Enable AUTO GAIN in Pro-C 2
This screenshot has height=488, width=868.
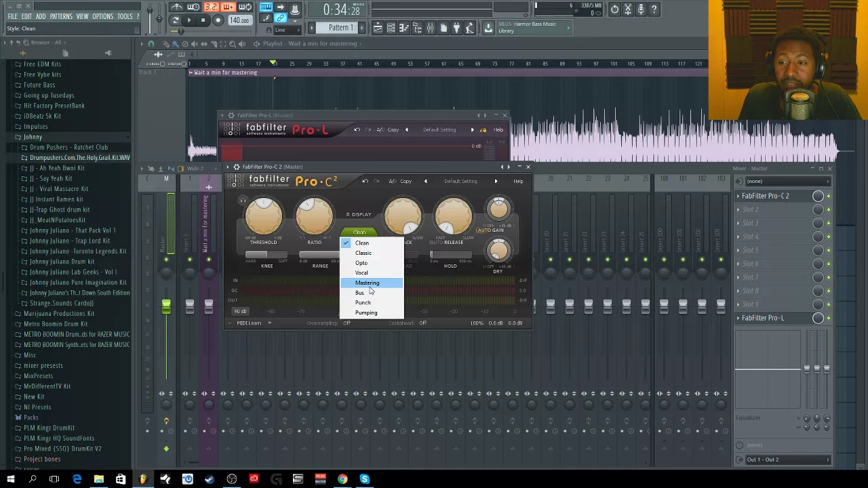coord(490,230)
